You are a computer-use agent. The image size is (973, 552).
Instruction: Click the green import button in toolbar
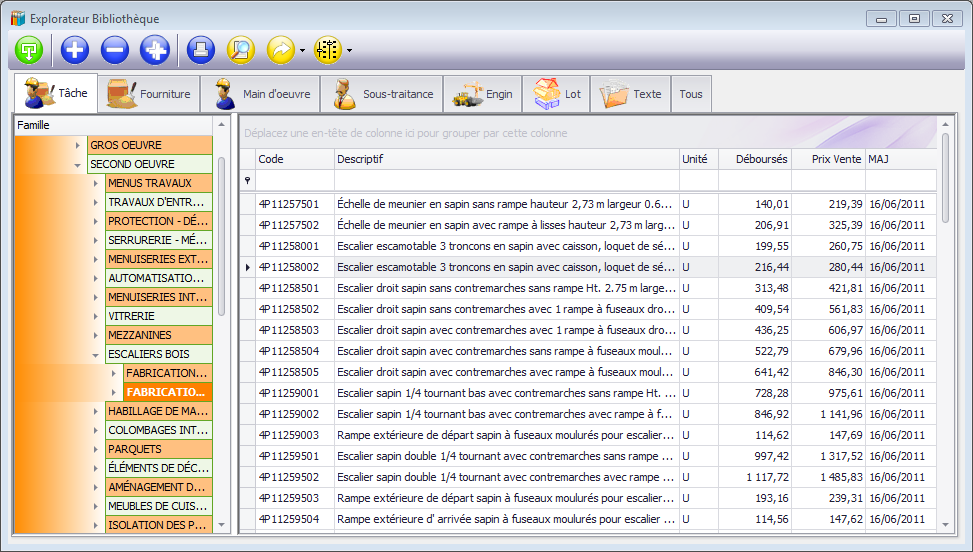(30, 49)
